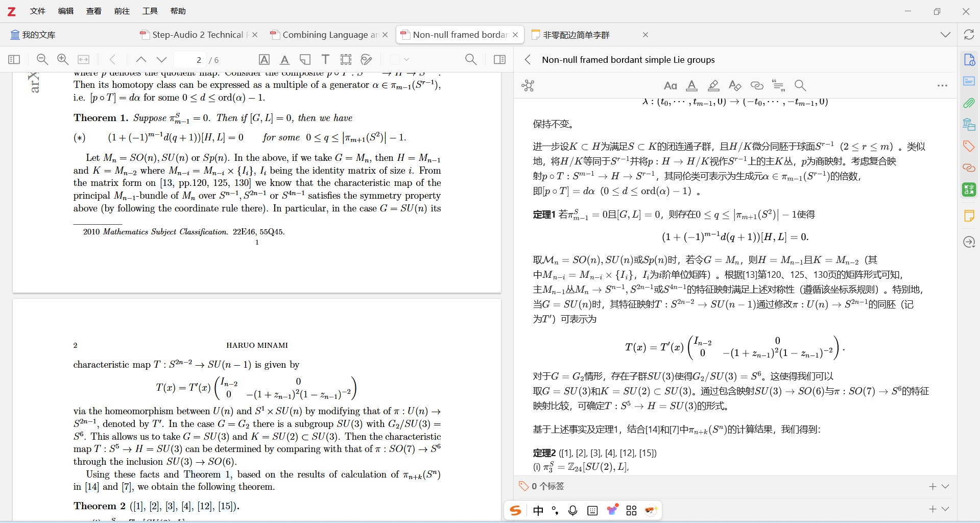This screenshot has height=523, width=980.
Task: Collapse the 0 个标签 tags section
Action: click(945, 486)
